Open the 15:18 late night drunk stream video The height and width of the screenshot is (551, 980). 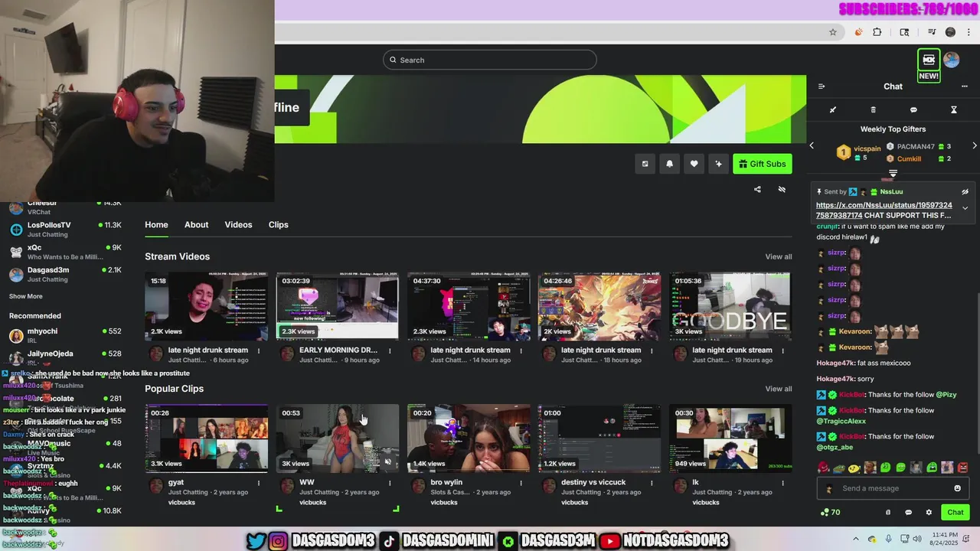coord(207,305)
